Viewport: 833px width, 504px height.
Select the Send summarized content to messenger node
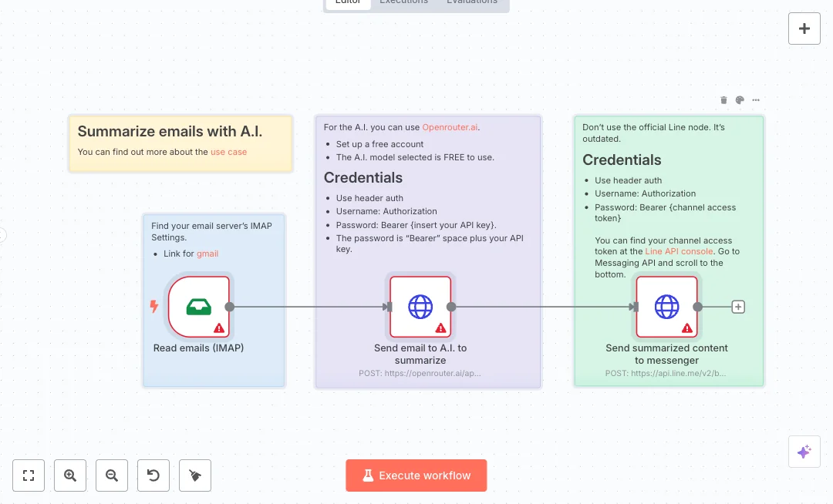click(666, 307)
